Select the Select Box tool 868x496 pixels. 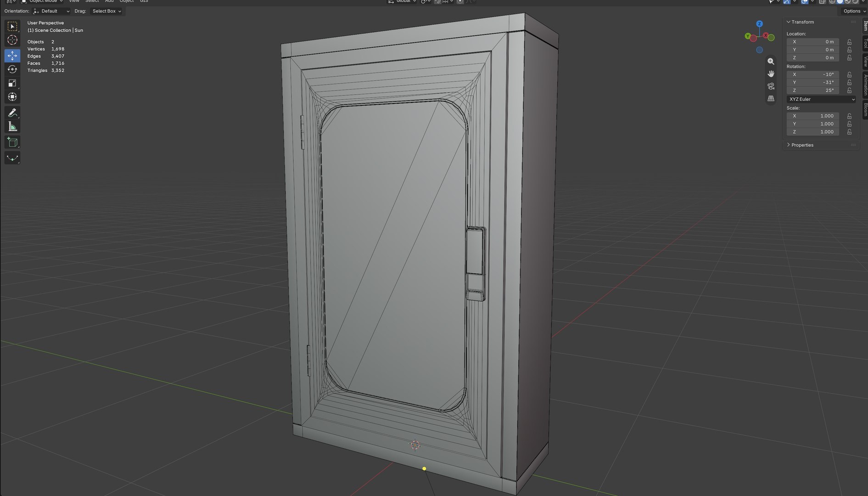(12, 27)
